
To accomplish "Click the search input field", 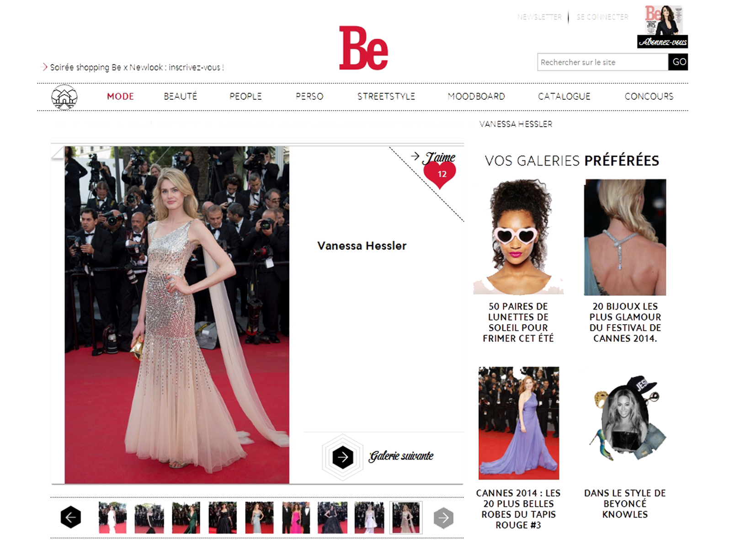I will pyautogui.click(x=602, y=62).
